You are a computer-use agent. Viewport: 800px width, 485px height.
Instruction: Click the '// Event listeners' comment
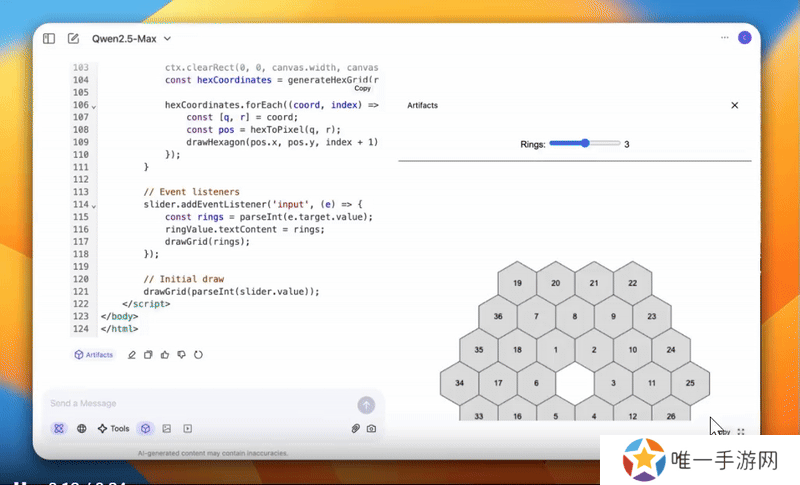click(x=191, y=192)
